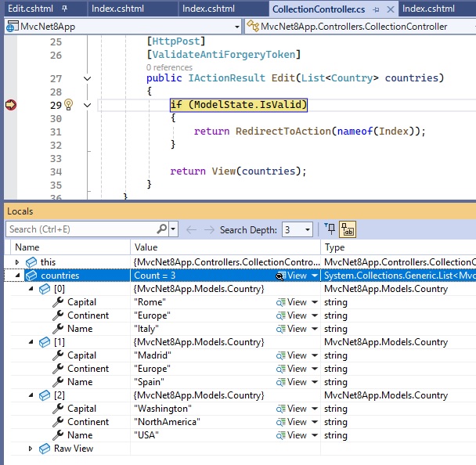476x465 pixels.
Task: Click the pin icon on Edit.cshtml tab
Action: (64, 9)
